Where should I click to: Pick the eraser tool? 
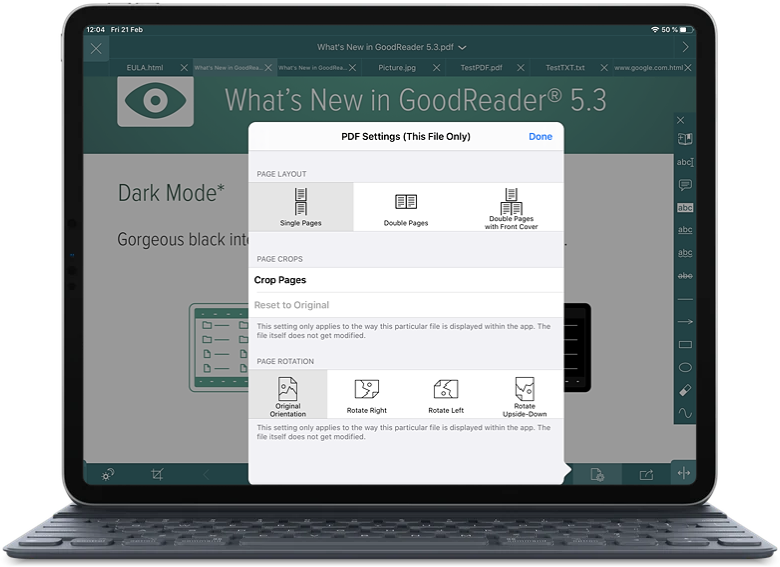point(685,390)
